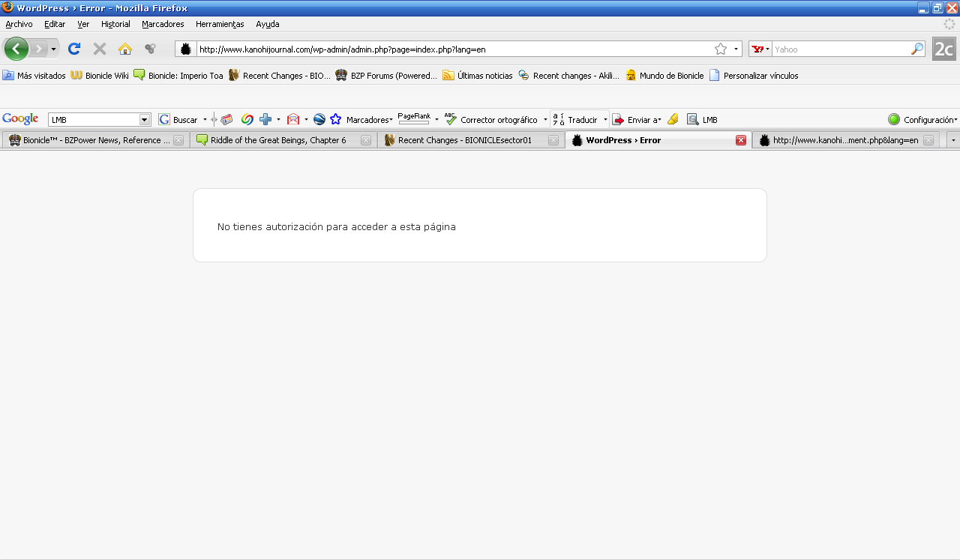Switch to Riddle of the Great Beings tab
The image size is (960, 560).
[x=283, y=140]
